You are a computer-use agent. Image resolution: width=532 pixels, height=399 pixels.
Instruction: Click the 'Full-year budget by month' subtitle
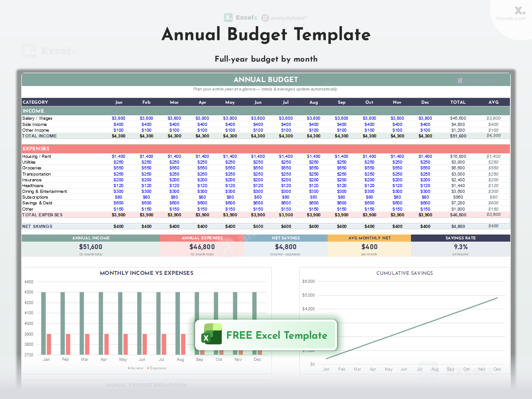266,59
